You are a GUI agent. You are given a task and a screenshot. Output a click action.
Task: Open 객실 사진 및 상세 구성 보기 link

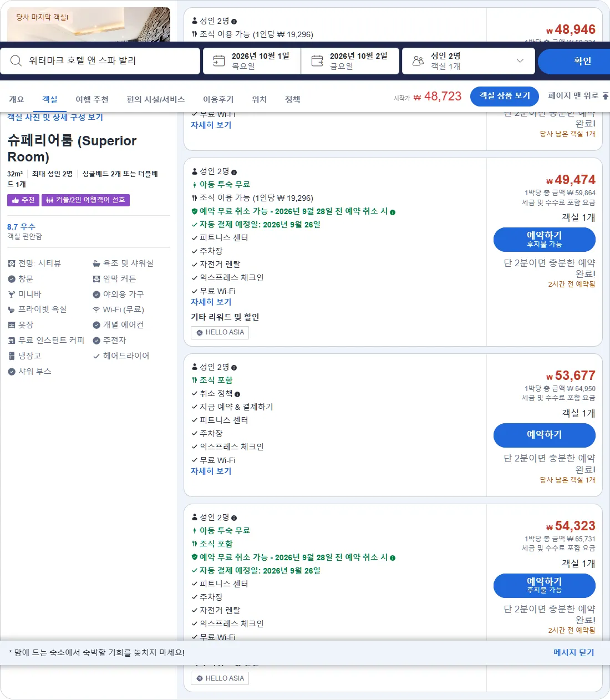[55, 117]
